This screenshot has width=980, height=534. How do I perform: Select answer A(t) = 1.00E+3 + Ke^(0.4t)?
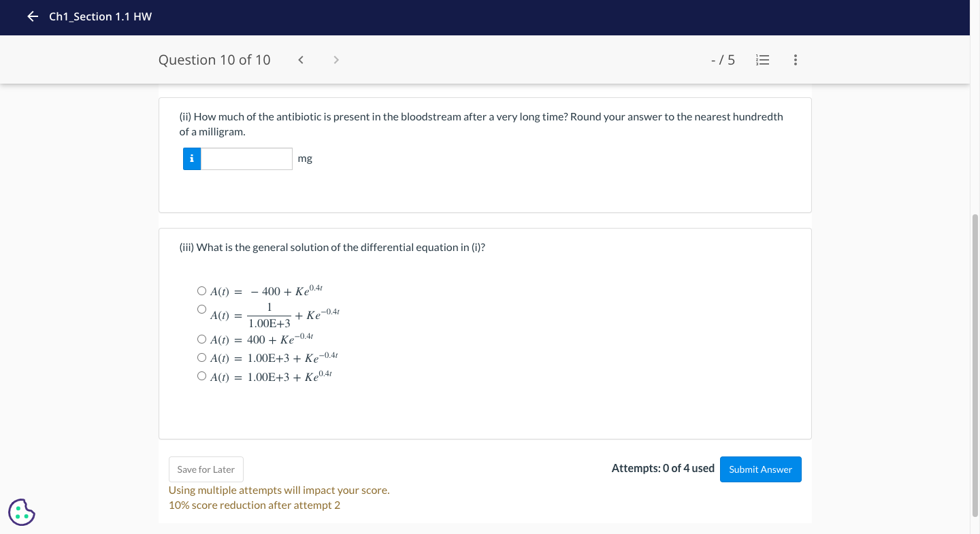201,375
